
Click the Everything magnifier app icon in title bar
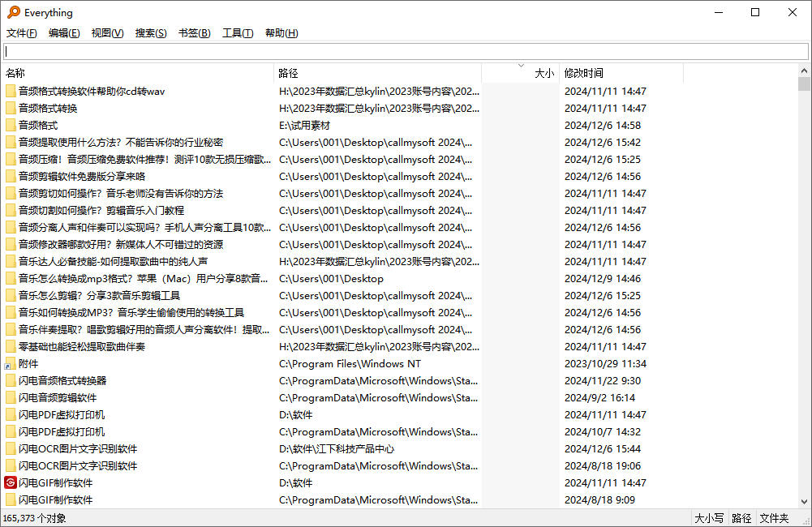(x=14, y=12)
